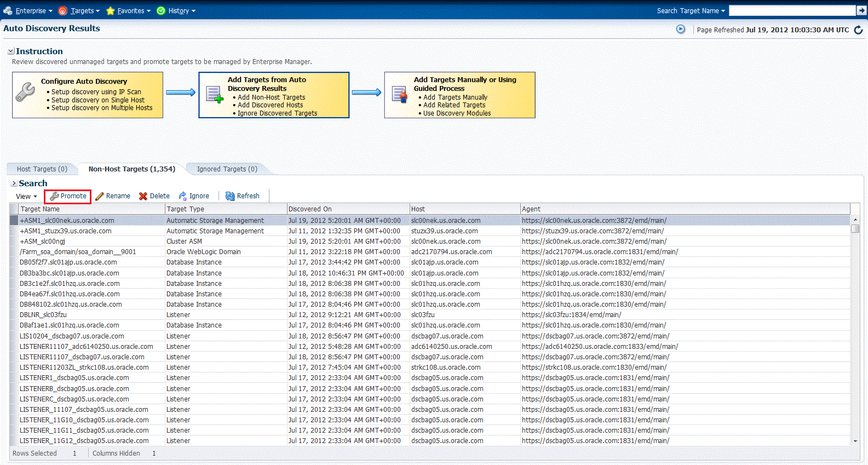The width and height of the screenshot is (868, 465).
Task: Sort by Target Name column header
Action: click(x=92, y=209)
